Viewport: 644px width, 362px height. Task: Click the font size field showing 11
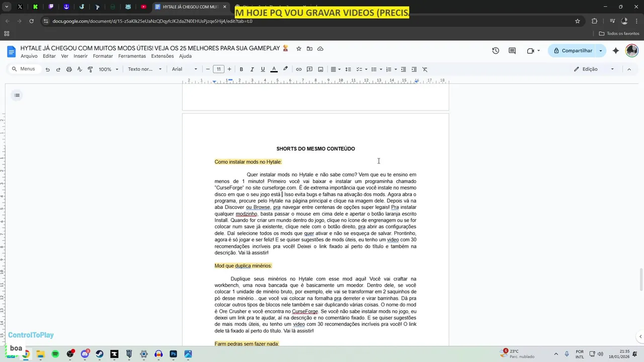coord(218,69)
